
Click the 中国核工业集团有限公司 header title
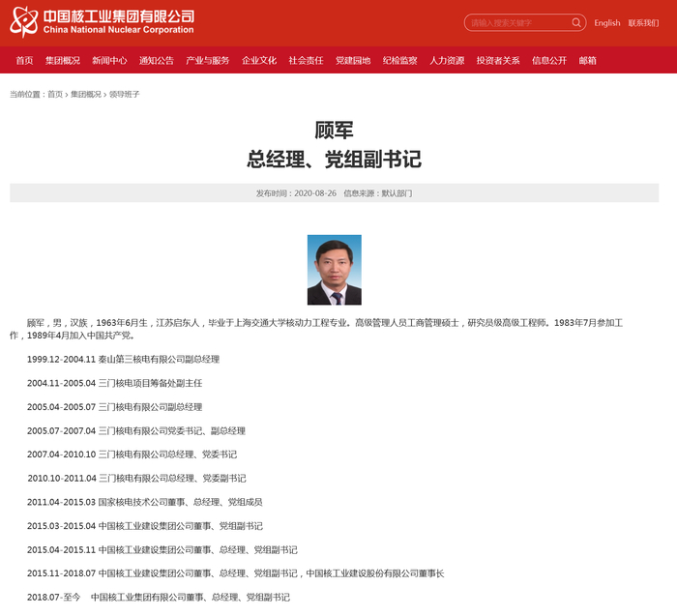click(x=119, y=16)
